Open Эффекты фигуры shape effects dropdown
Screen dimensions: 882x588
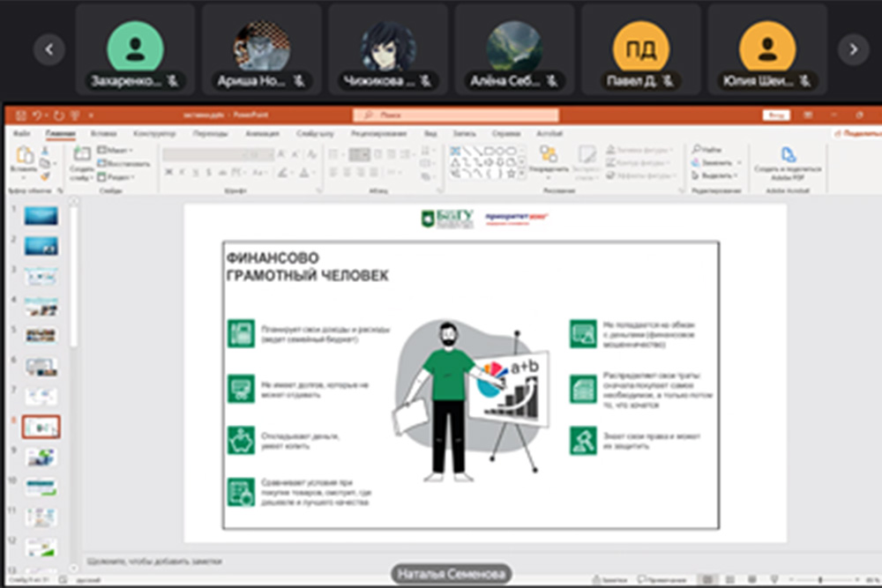[640, 175]
